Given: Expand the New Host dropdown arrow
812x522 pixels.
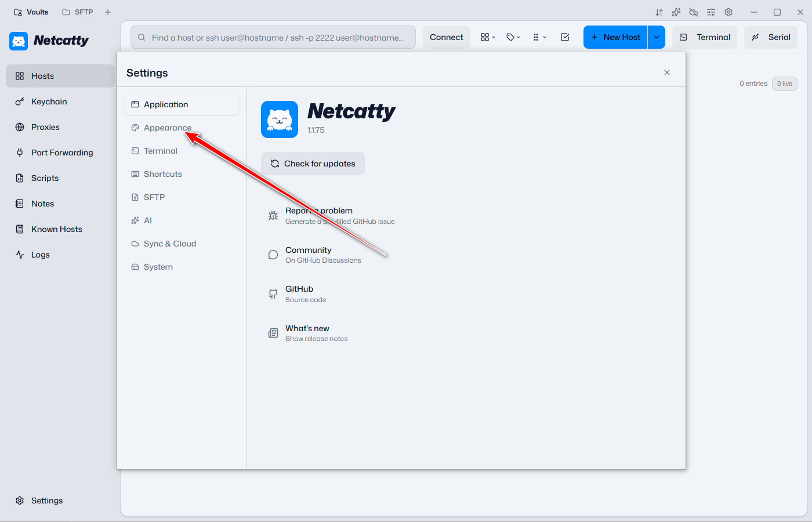Looking at the screenshot, I should pyautogui.click(x=657, y=37).
